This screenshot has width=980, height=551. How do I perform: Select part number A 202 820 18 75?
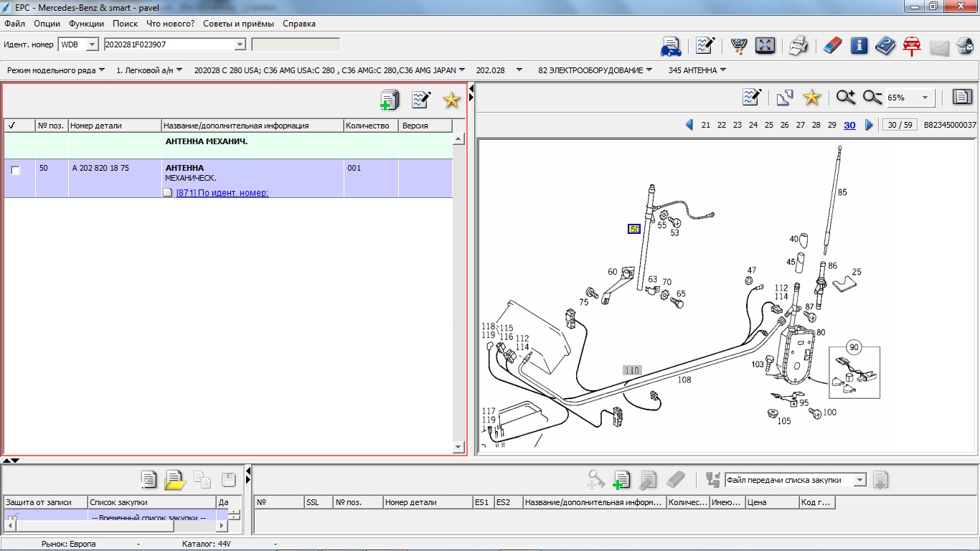100,168
